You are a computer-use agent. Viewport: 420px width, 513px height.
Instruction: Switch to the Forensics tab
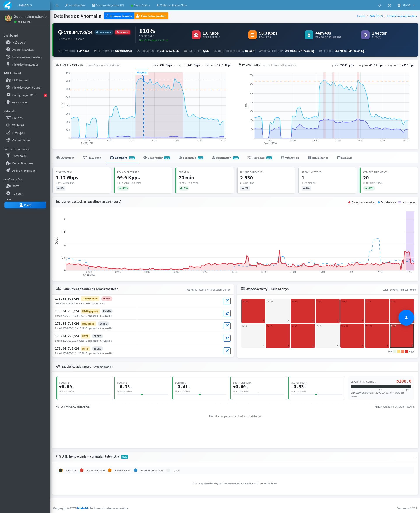[191, 158]
